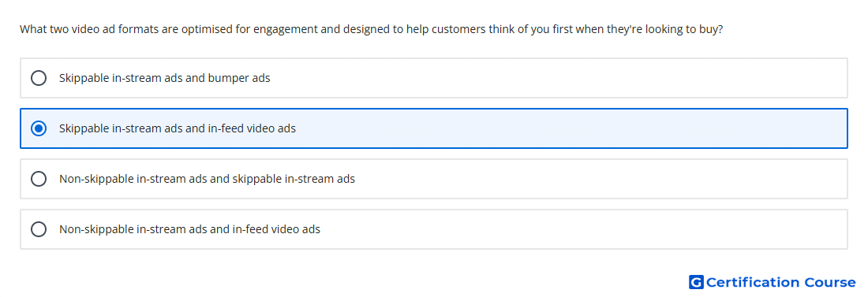The width and height of the screenshot is (868, 297).
Task: Select radio for non-skippable in-stream and in-feed ads
Action: point(39,229)
